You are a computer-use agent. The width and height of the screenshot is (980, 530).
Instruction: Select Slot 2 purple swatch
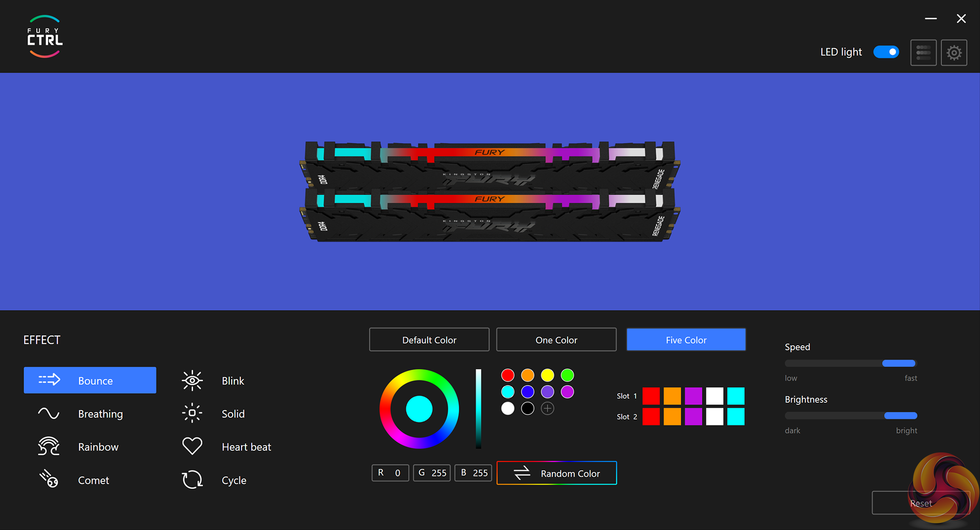694,417
